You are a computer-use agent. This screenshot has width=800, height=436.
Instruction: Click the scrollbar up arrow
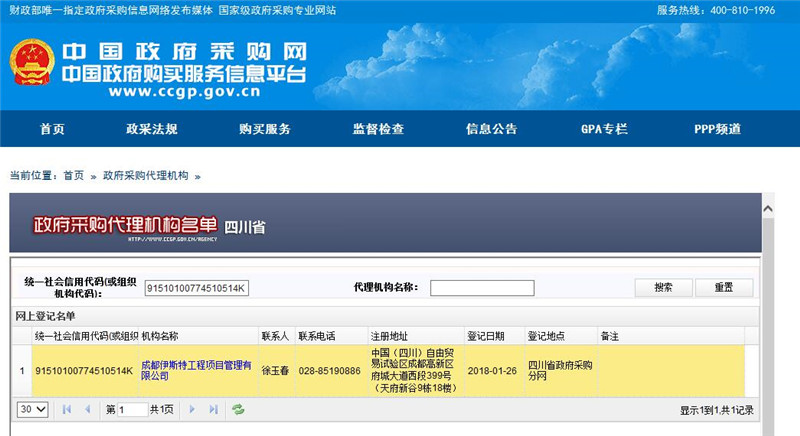768,209
